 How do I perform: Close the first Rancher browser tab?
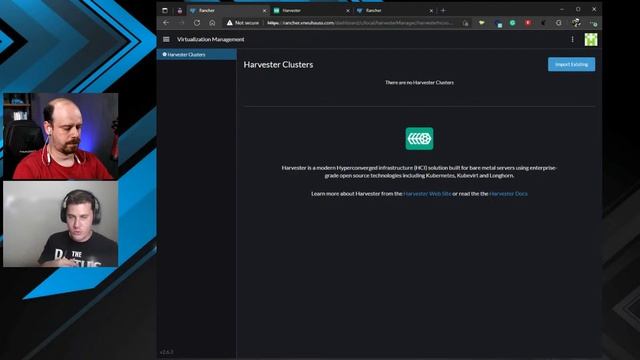(264, 11)
